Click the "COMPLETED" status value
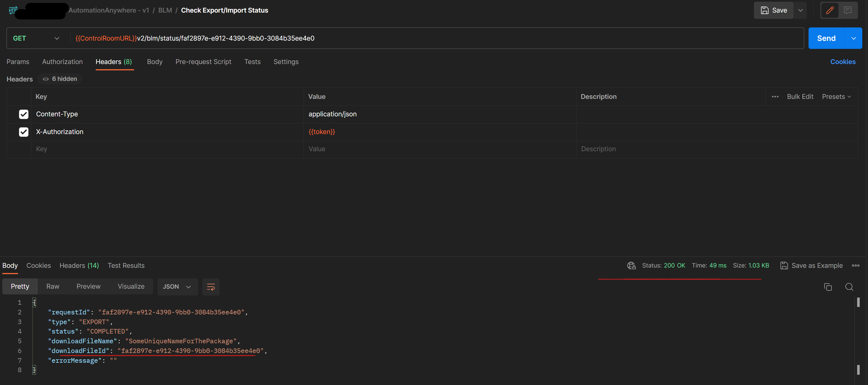 click(107, 332)
